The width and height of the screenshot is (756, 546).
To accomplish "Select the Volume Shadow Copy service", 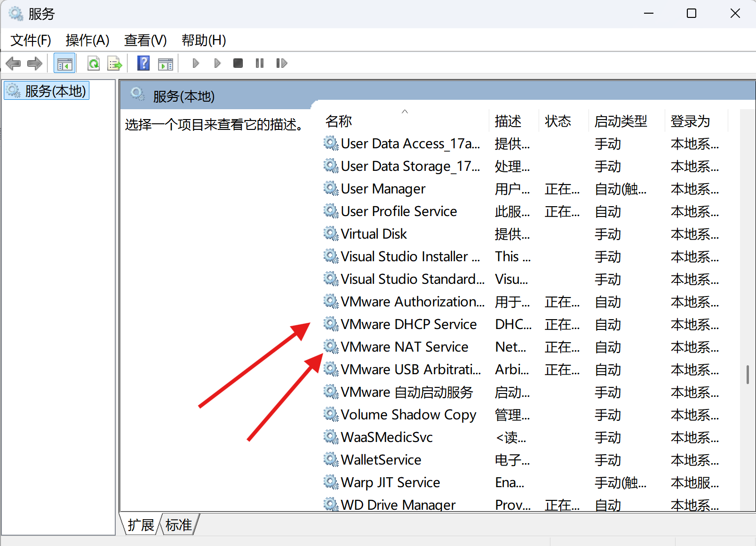I will tap(525, 415).
